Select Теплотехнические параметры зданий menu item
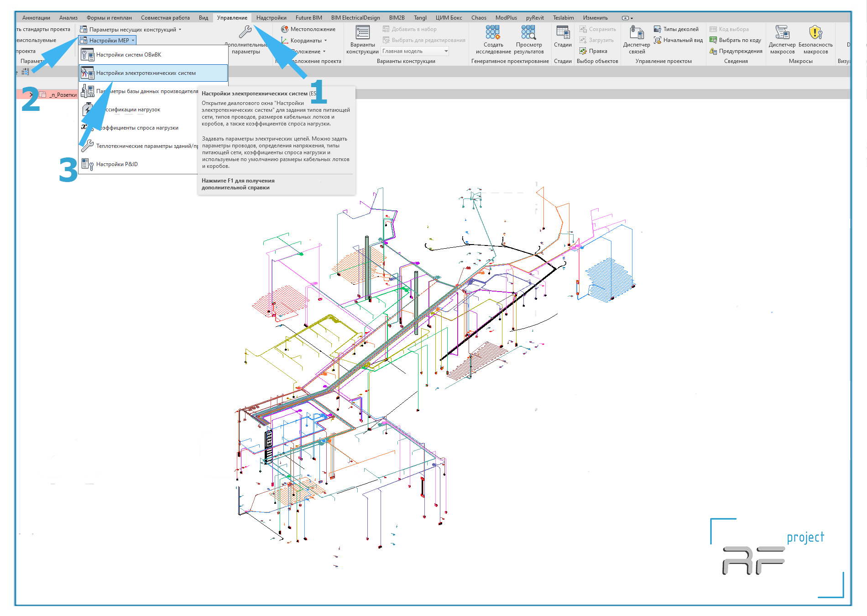 tap(139, 146)
